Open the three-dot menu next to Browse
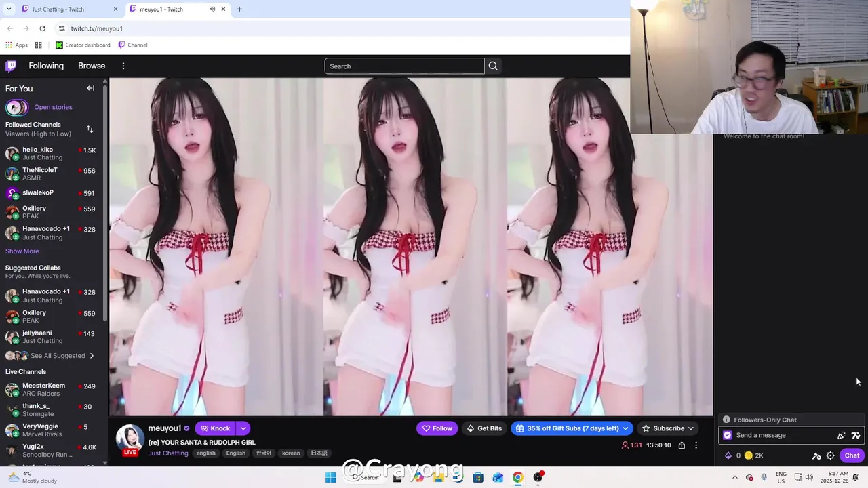This screenshot has height=488, width=868. click(123, 66)
